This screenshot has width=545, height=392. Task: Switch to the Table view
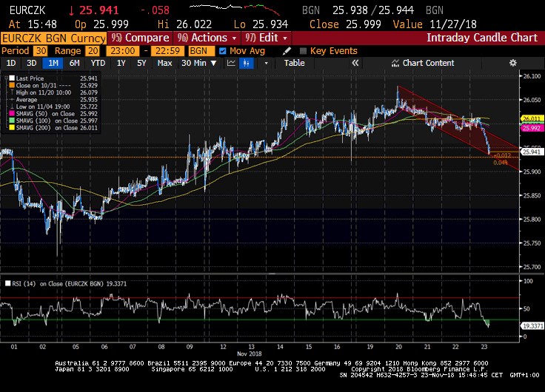[294, 63]
